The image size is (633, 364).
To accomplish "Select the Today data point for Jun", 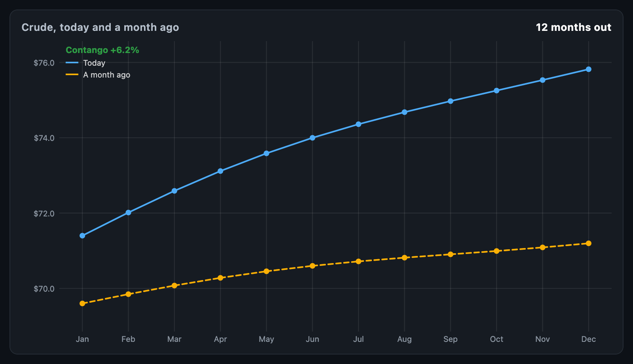I will pos(313,138).
